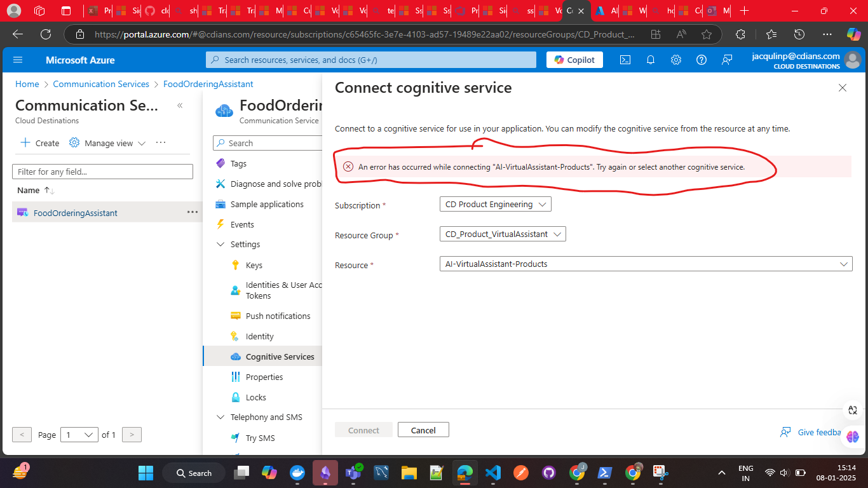
Task: Open Tags in the resource menu
Action: (x=238, y=163)
